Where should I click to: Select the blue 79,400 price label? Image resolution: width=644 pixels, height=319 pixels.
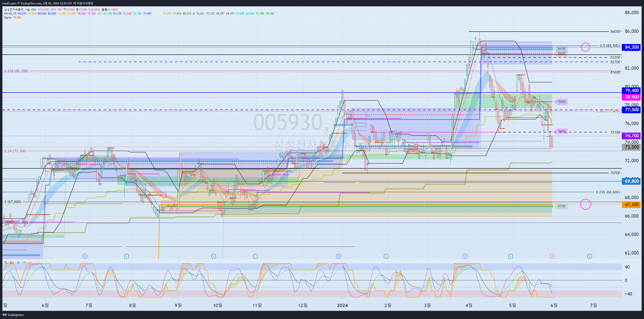pyautogui.click(x=631, y=91)
